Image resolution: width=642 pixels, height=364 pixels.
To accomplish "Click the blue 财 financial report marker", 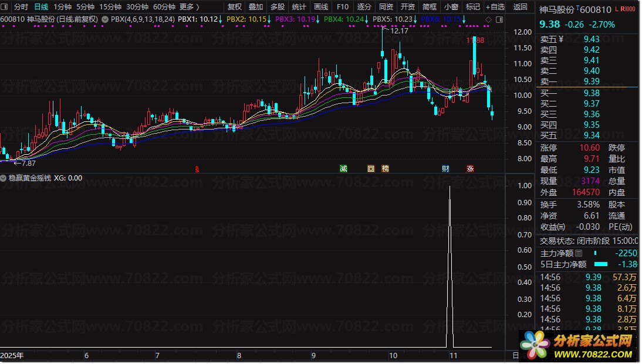I will tap(446, 169).
